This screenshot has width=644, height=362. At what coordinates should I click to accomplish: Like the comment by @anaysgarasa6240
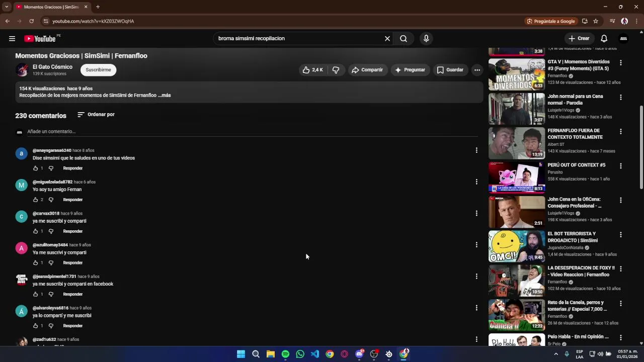pyautogui.click(x=35, y=168)
